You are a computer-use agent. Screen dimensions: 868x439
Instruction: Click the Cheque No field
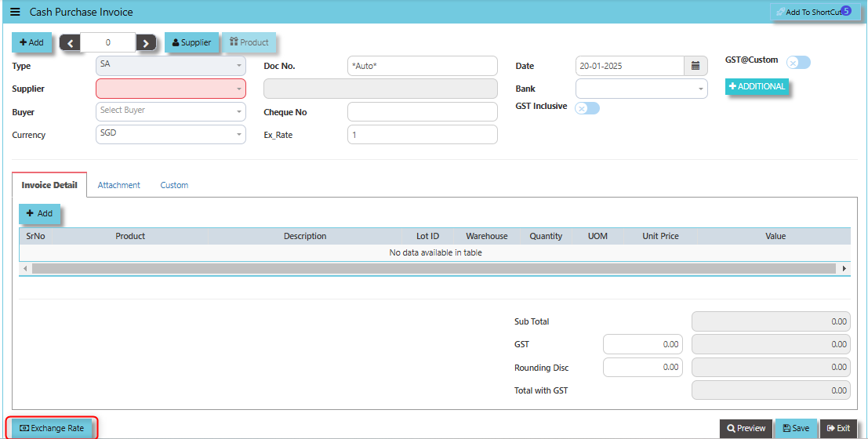coord(423,112)
